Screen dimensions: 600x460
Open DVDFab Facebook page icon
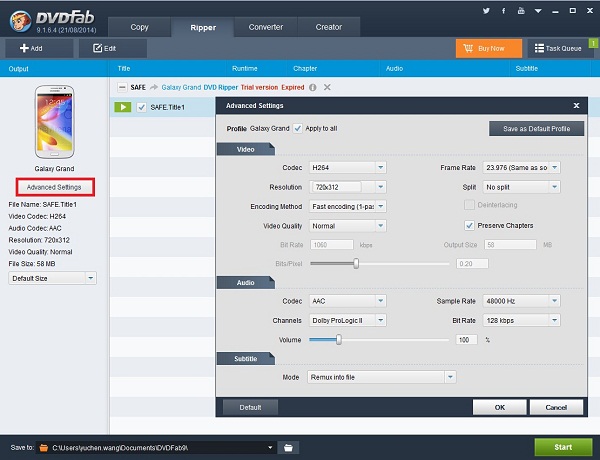pyautogui.click(x=503, y=11)
